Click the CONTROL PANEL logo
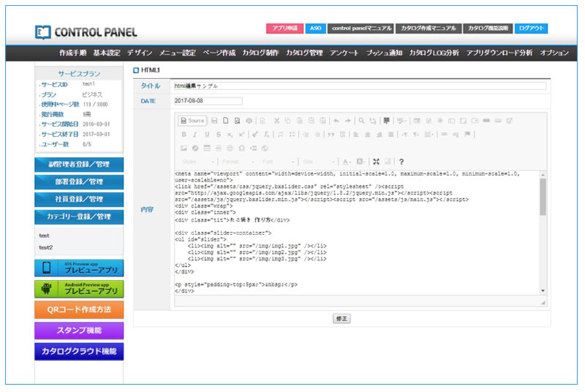Screen dimensions: 585x392 [86, 32]
